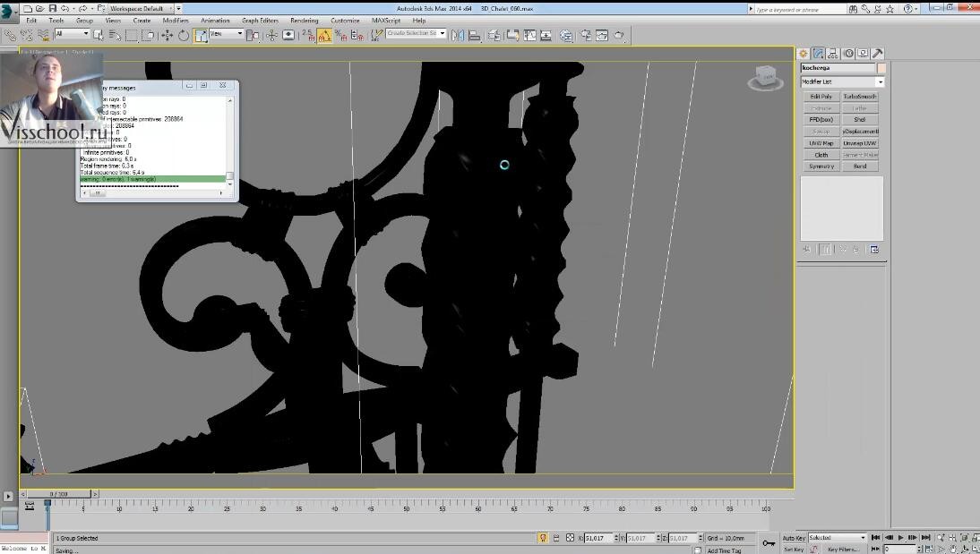Screen dimensions: 980x554
Task: Toggle Set Key mode
Action: 794,550
